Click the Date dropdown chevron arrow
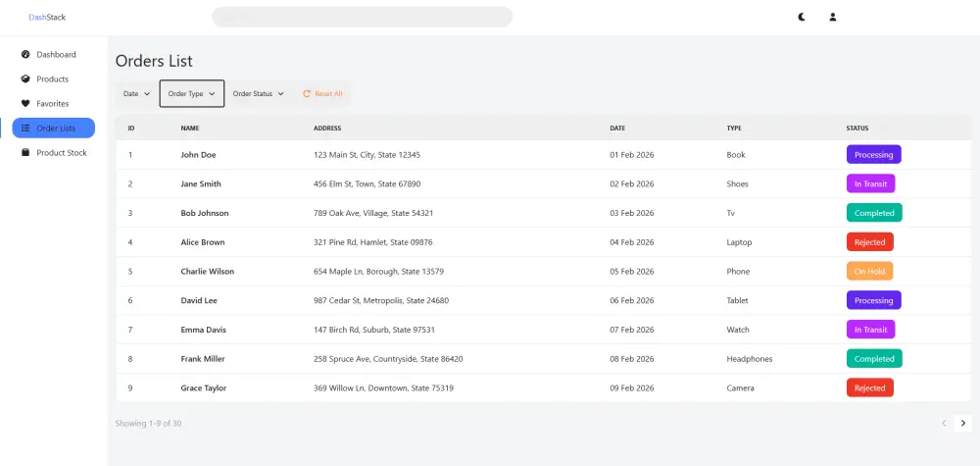 (x=147, y=94)
